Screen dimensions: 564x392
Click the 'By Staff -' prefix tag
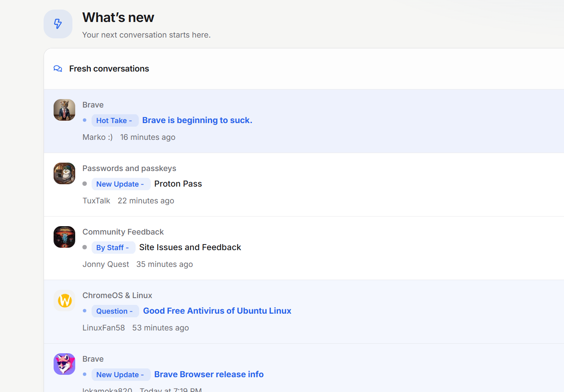[x=114, y=248]
